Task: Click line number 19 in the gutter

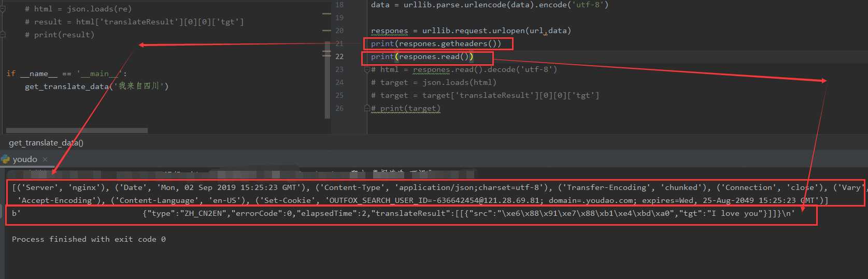Action: click(339, 18)
